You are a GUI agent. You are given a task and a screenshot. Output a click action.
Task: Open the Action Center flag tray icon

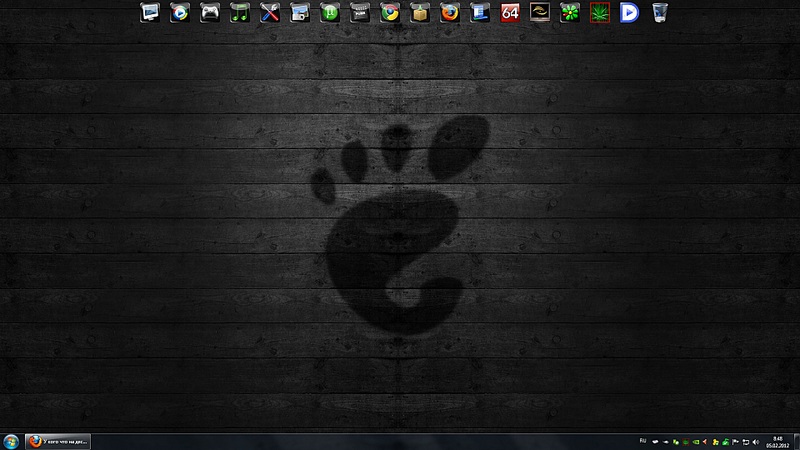click(735, 442)
